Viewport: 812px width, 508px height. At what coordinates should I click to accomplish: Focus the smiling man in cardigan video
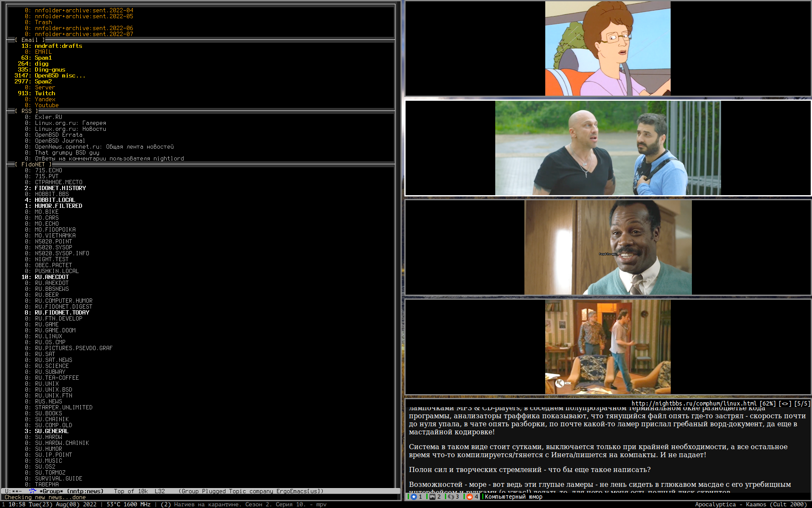click(608, 247)
